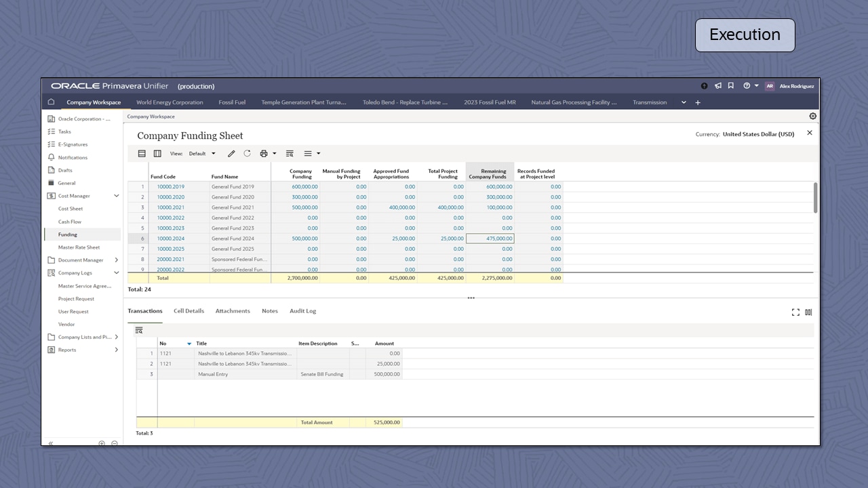Switch to horizontal split layout icon
The height and width of the screenshot is (488, 868).
coord(141,153)
